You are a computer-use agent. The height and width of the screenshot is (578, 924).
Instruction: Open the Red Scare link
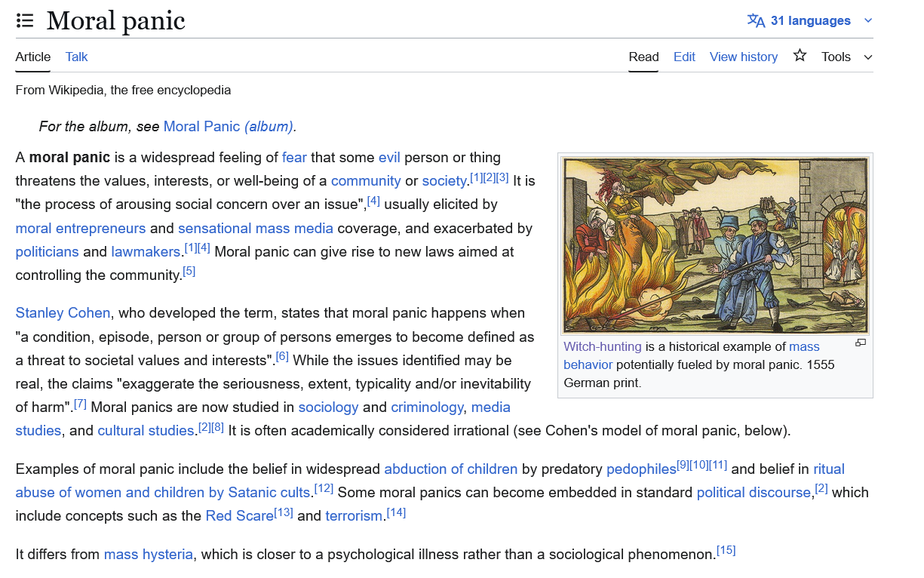pos(239,515)
